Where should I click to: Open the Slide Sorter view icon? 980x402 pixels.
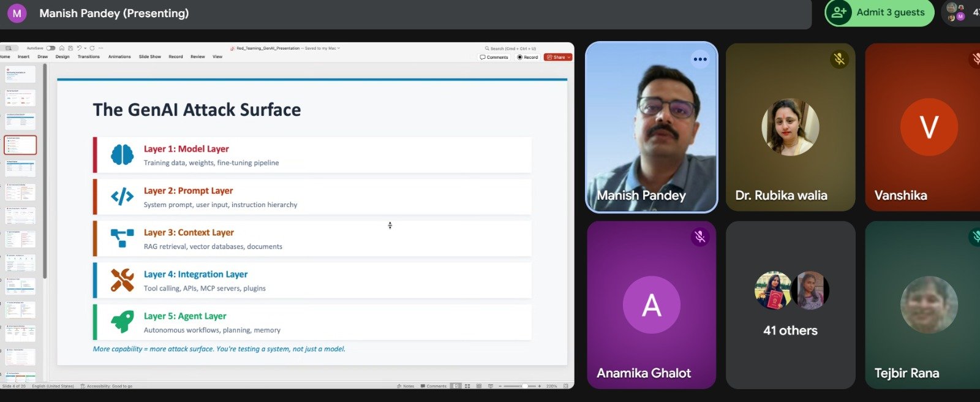click(x=467, y=386)
